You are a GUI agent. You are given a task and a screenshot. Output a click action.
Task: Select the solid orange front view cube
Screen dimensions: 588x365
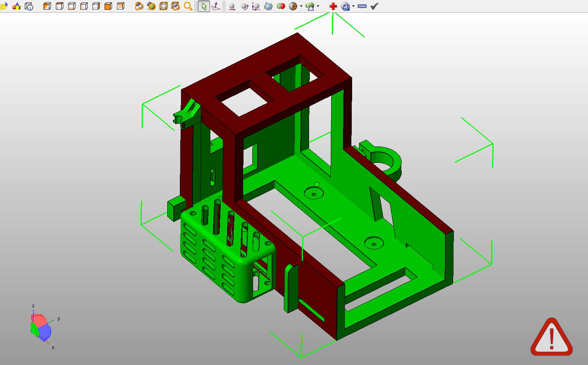[108, 6]
